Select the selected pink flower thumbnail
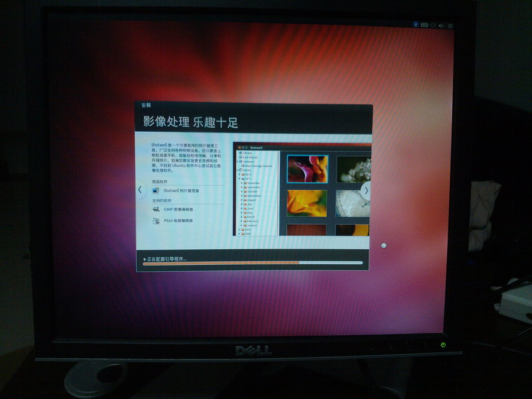The image size is (532, 399). pyautogui.click(x=307, y=168)
